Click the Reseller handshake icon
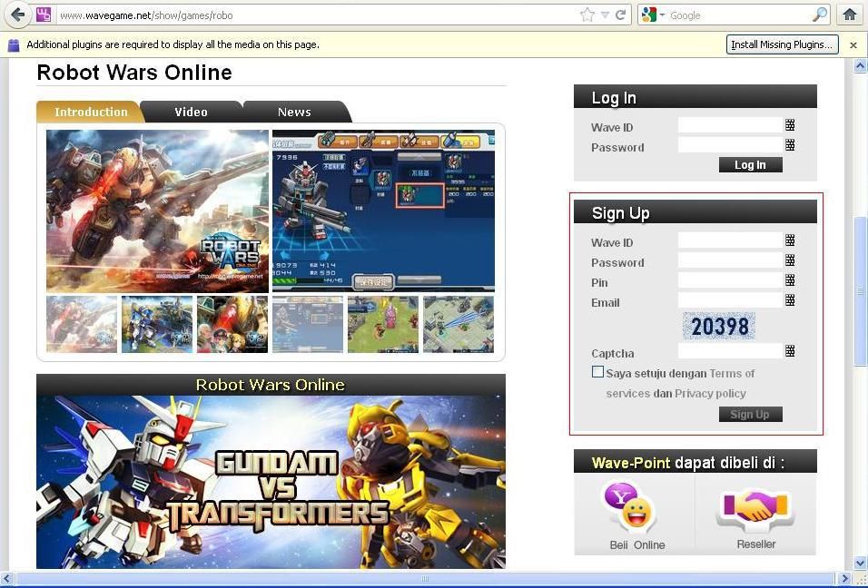The width and height of the screenshot is (868, 588). (756, 508)
